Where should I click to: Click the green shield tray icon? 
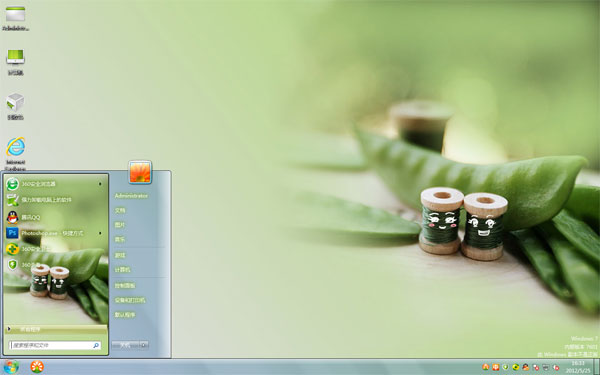pyautogui.click(x=505, y=367)
